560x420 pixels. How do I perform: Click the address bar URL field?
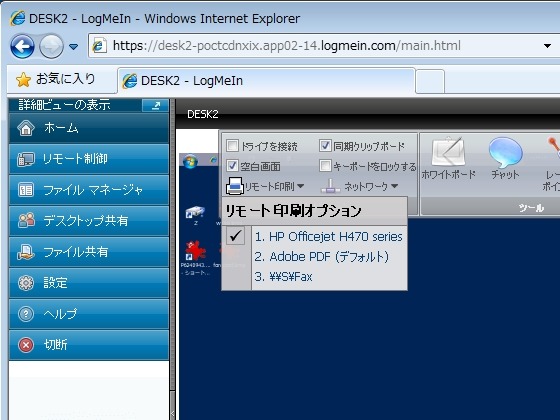tap(314, 46)
